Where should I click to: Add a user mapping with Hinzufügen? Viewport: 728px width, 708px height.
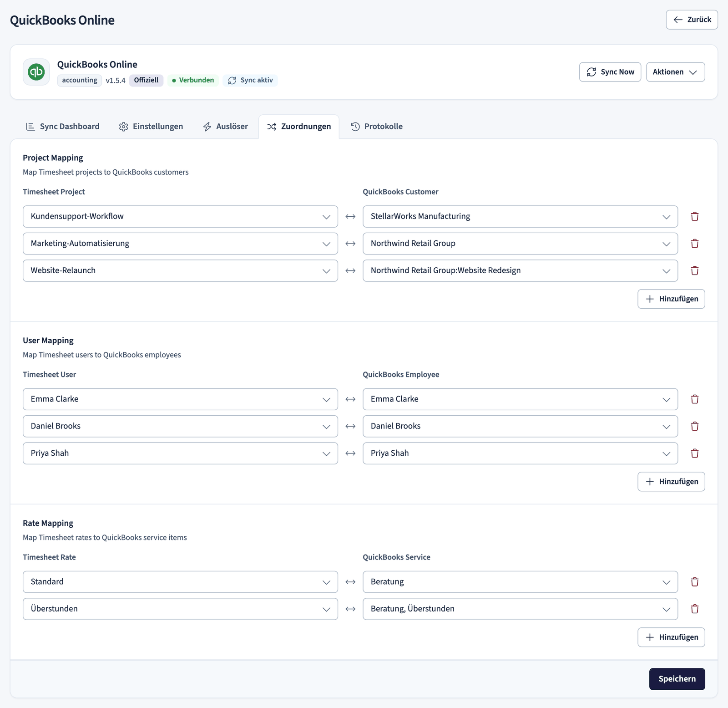coord(671,482)
